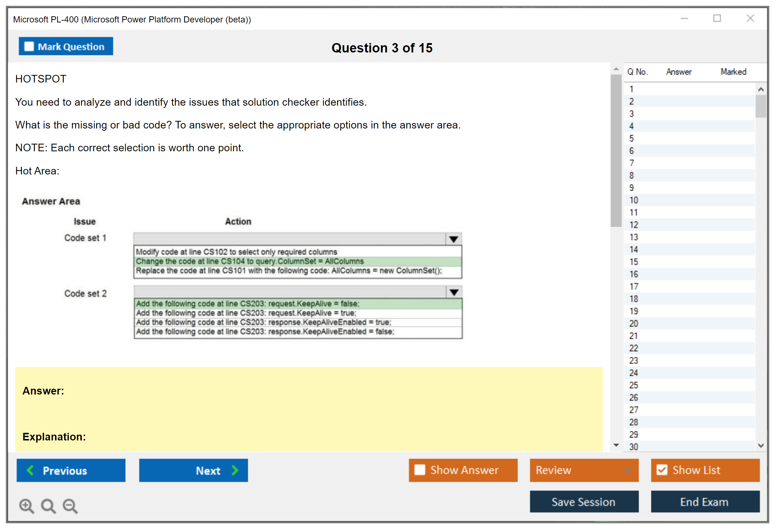Open the Review dropdown menu
Image resolution: width=778 pixels, height=532 pixels.
pos(628,470)
